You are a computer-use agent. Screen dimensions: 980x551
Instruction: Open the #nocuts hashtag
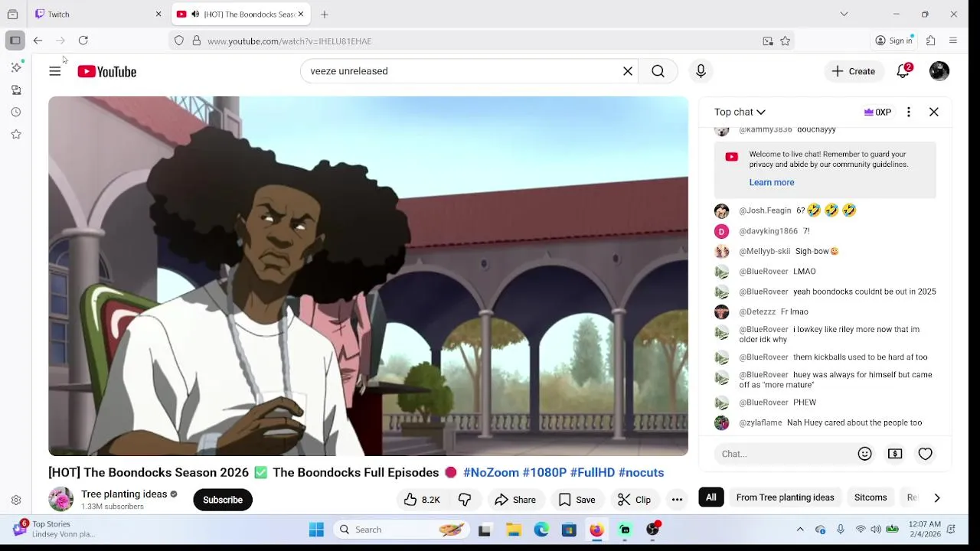(641, 473)
